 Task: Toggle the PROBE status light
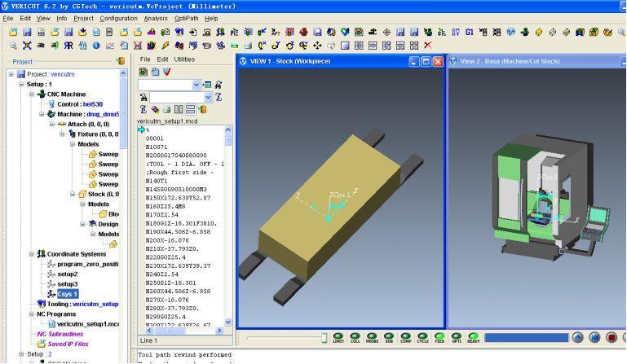pos(372,338)
